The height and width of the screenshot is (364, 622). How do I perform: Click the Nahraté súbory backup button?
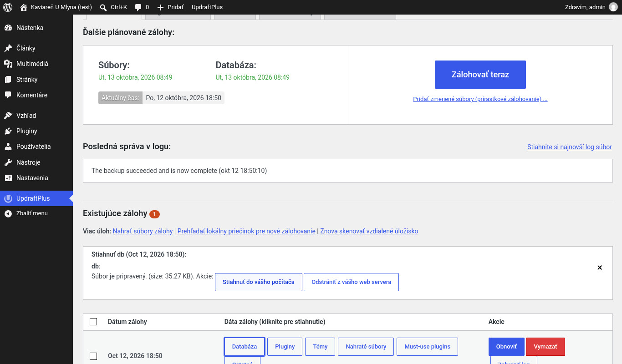click(x=366, y=347)
